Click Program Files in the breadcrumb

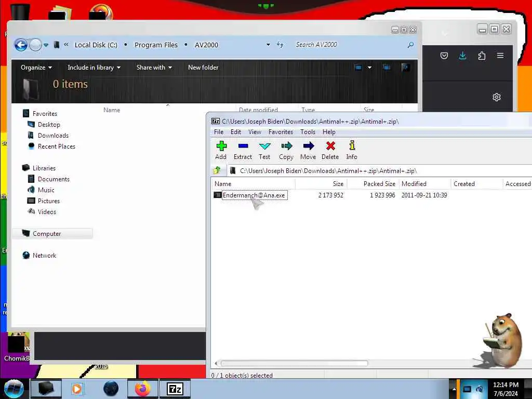[156, 45]
